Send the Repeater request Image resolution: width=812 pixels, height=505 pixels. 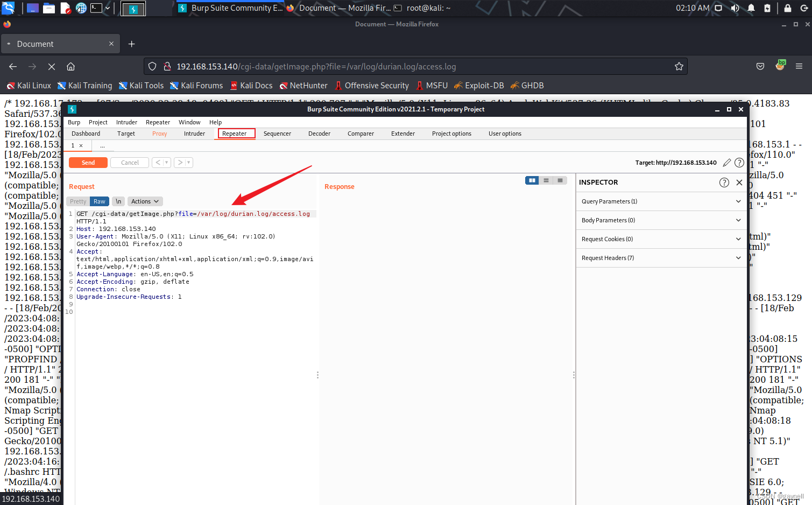88,163
